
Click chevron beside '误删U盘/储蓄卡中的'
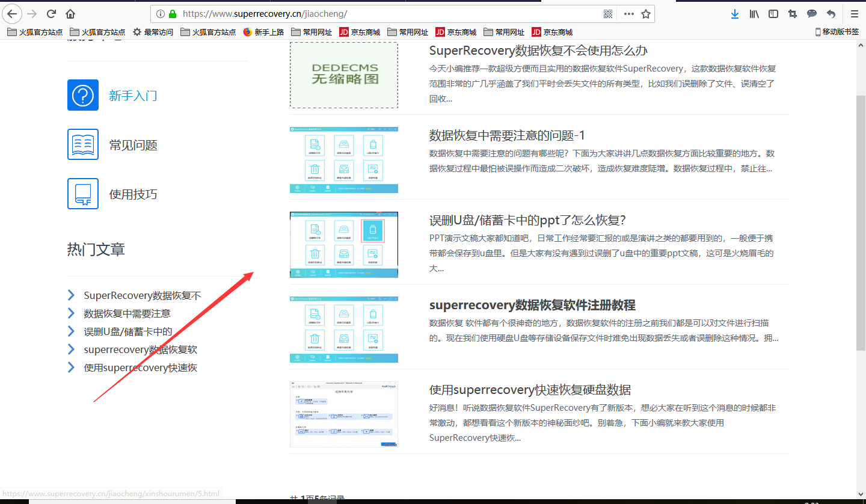(71, 331)
